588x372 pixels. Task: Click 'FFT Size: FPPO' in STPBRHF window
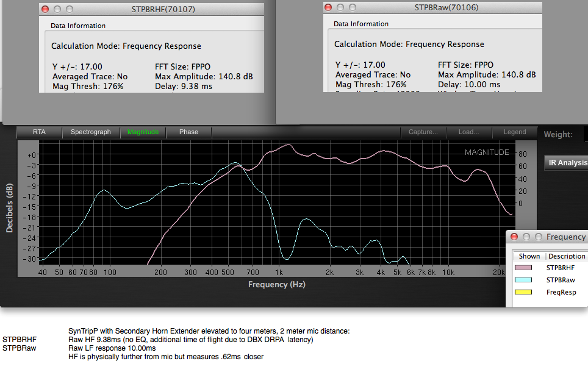coord(182,66)
